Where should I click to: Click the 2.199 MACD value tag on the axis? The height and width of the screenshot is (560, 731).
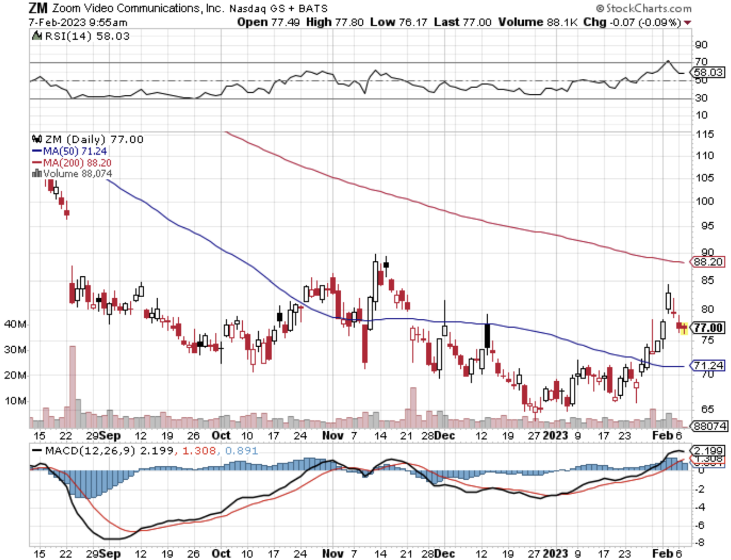click(708, 451)
